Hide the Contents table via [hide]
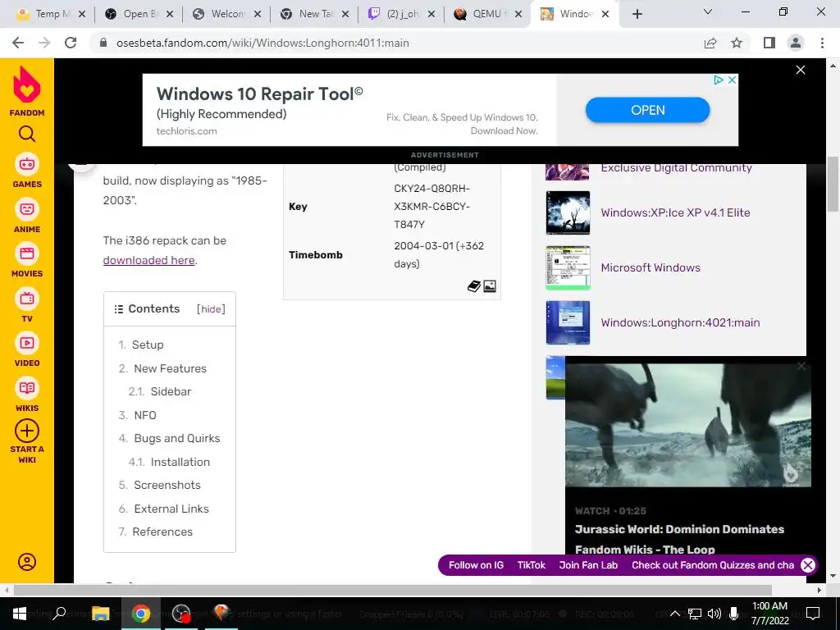This screenshot has height=630, width=840. [x=211, y=309]
